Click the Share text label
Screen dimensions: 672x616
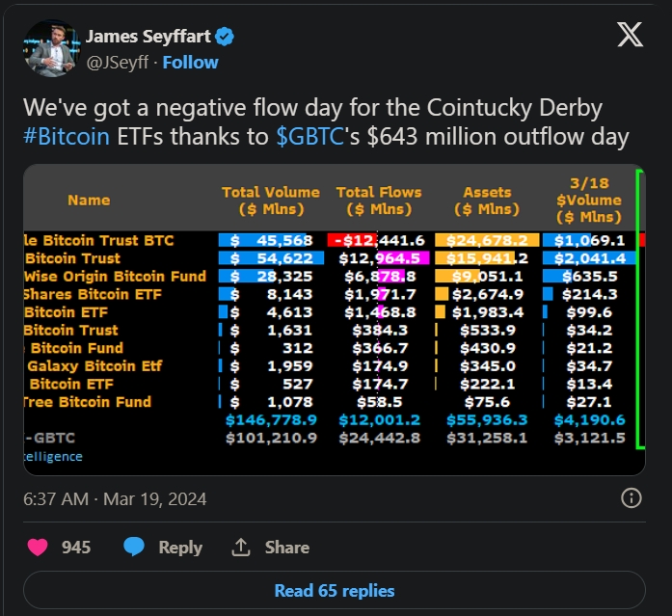pyautogui.click(x=287, y=547)
